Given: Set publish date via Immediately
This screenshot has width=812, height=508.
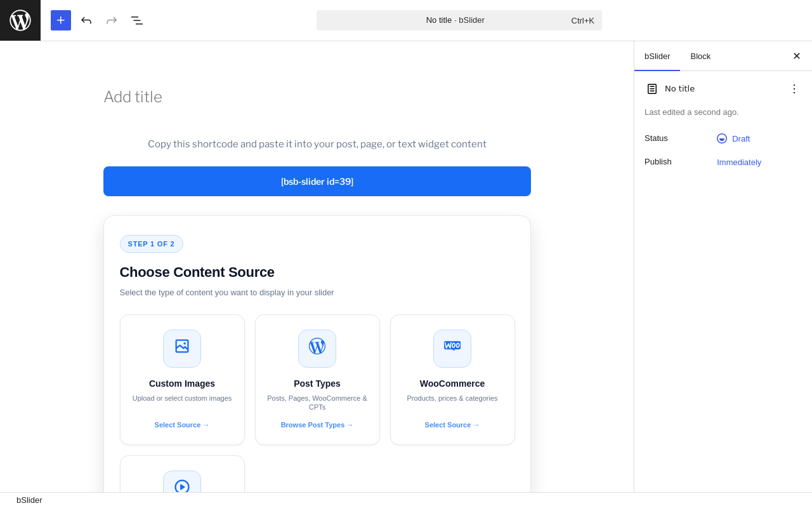Looking at the screenshot, I should click(x=739, y=162).
